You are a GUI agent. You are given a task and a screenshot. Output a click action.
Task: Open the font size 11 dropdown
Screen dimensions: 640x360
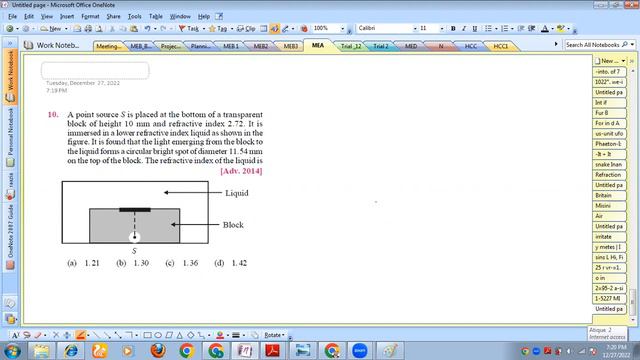pos(442,29)
